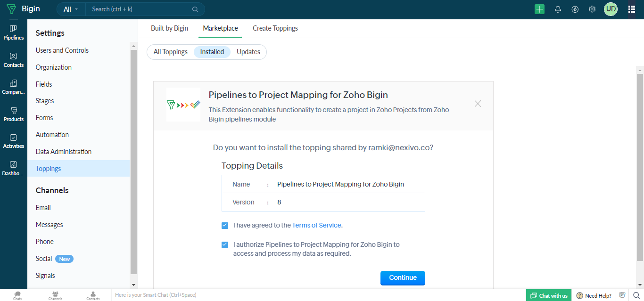Open Email channel settings
Image resolution: width=644 pixels, height=301 pixels.
pyautogui.click(x=43, y=208)
